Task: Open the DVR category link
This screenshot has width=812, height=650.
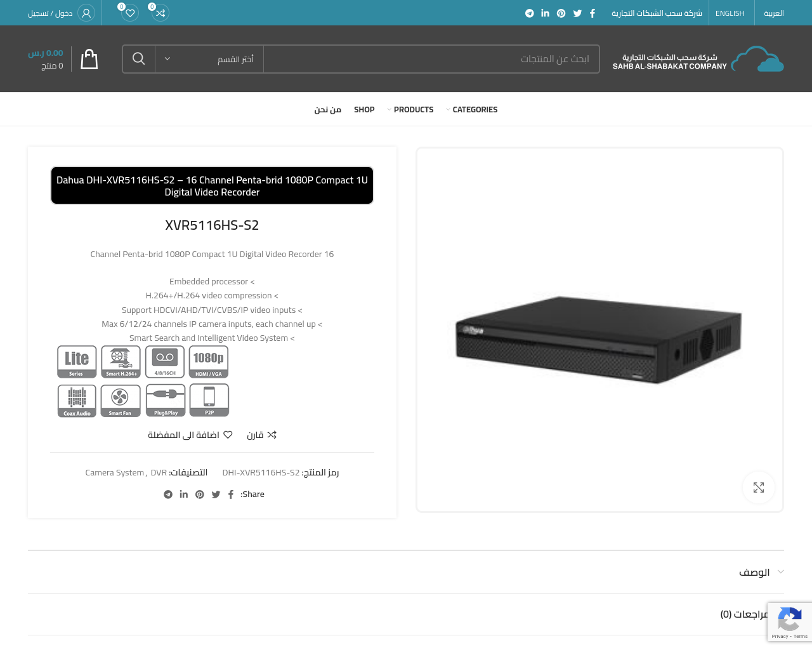Action: click(x=159, y=473)
